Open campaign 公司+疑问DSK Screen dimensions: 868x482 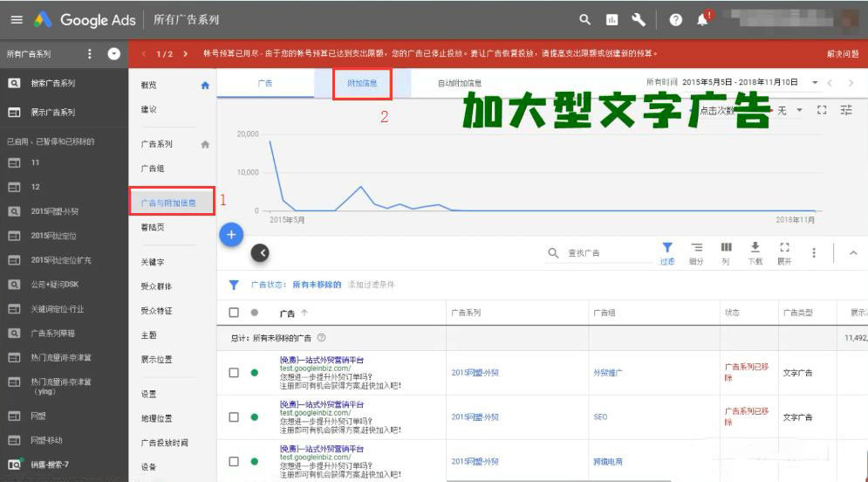pyautogui.click(x=54, y=284)
